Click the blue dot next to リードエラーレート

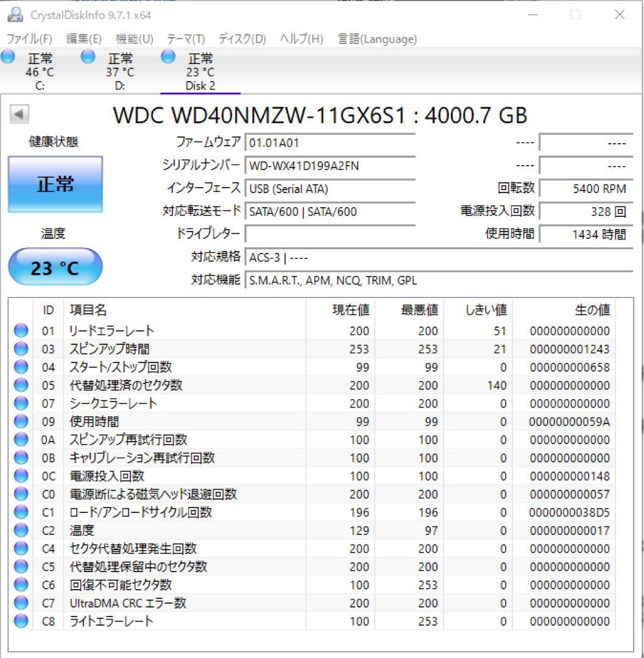tap(21, 330)
